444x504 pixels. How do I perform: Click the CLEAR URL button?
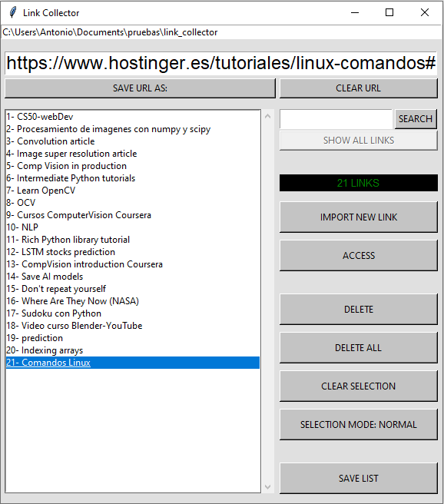(359, 88)
